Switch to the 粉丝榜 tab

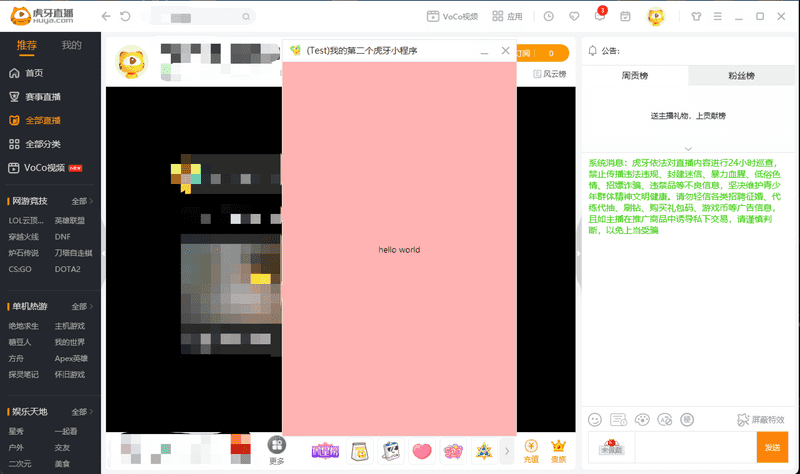[x=740, y=76]
